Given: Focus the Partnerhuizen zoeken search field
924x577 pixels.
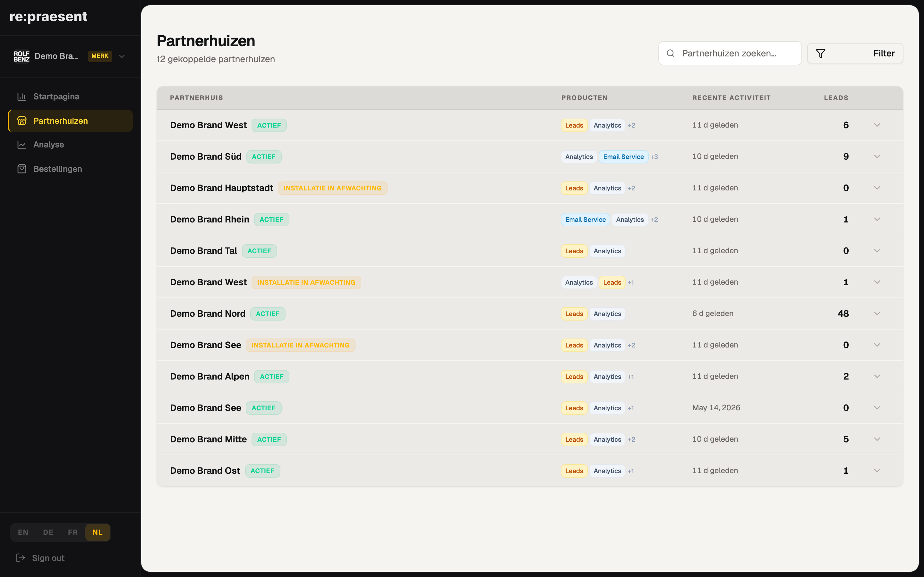Looking at the screenshot, I should (x=730, y=54).
